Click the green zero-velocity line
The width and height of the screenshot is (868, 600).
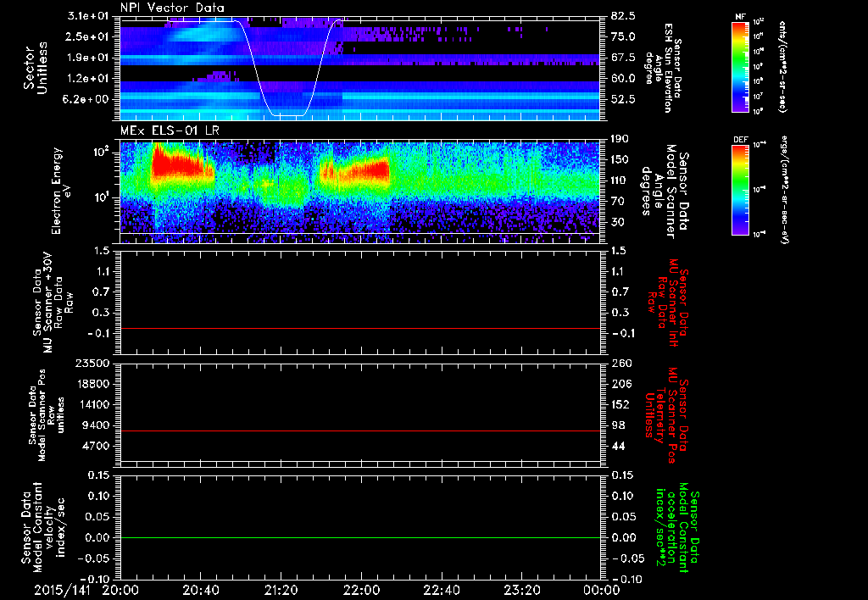click(360, 537)
